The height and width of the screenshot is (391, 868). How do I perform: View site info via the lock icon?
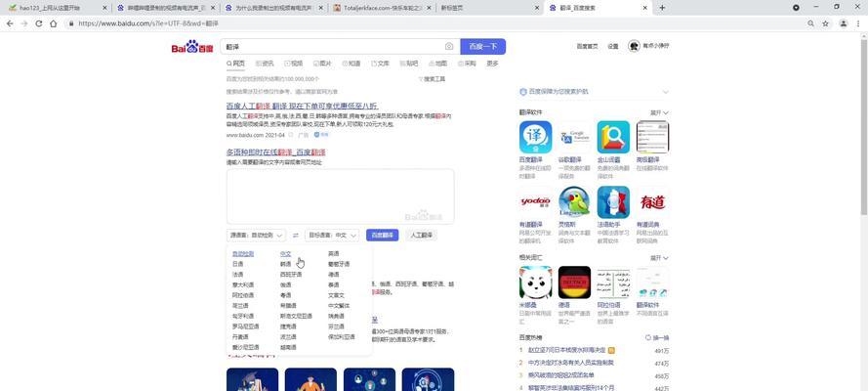click(71, 23)
